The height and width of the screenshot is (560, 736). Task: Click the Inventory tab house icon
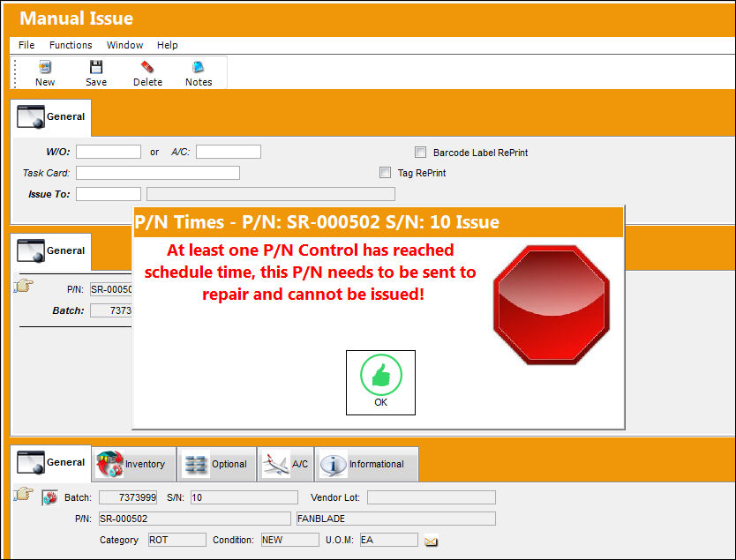point(109,464)
